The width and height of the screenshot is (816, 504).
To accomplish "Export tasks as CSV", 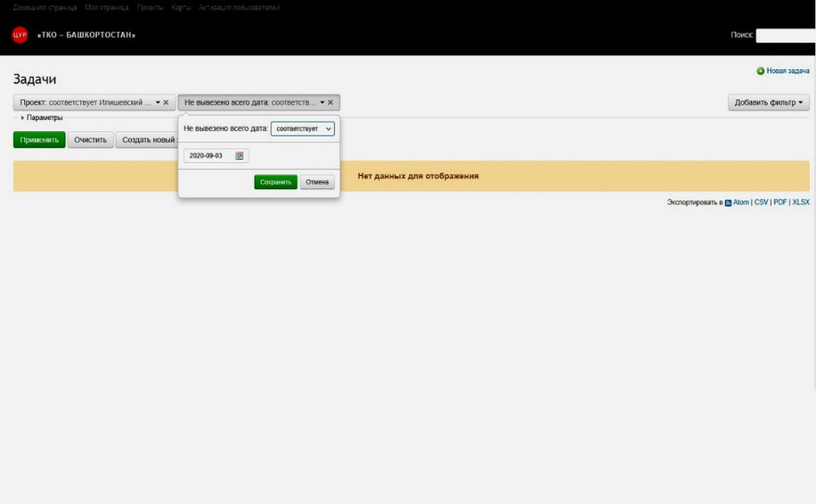I will [761, 202].
